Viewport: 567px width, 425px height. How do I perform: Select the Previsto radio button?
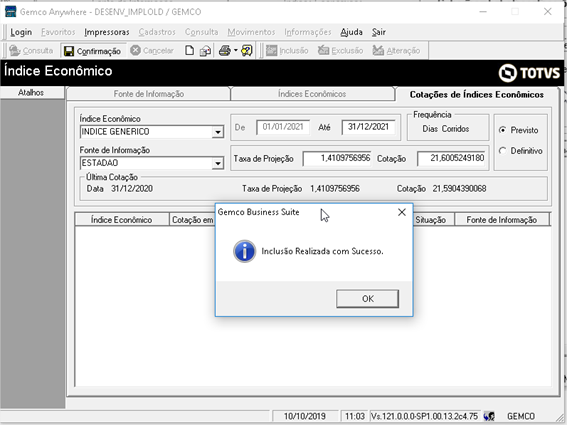[x=503, y=130]
